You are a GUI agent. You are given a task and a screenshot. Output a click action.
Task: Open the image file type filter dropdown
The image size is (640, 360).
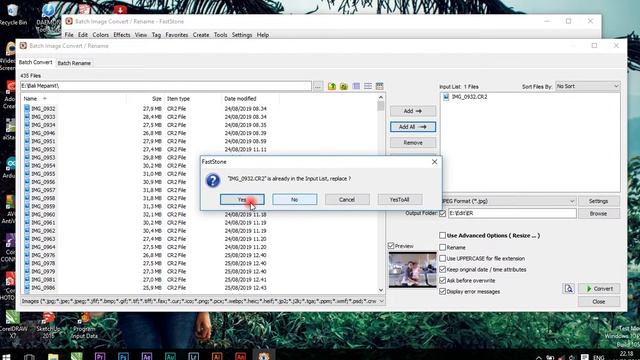click(202, 301)
